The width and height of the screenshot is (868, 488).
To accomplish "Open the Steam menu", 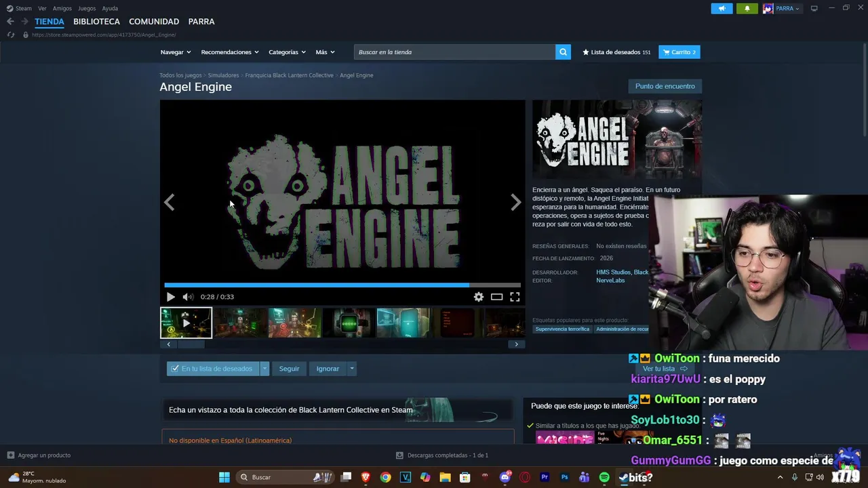I will [20, 8].
